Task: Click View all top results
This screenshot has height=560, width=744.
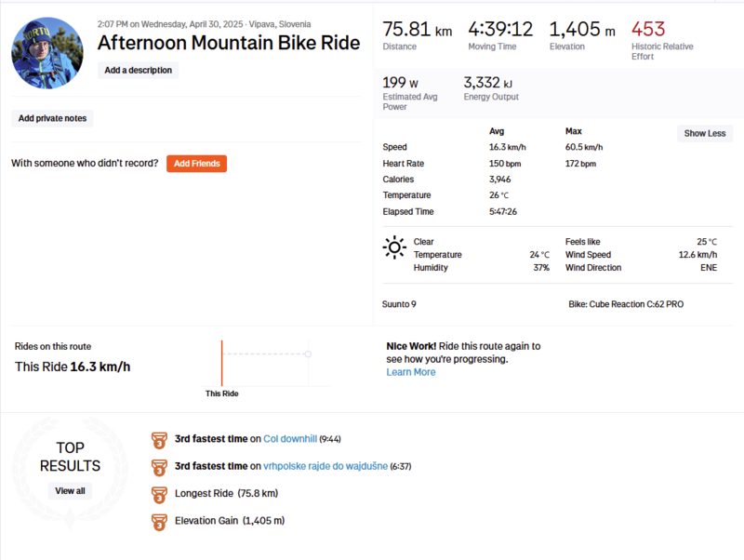Action: click(70, 490)
